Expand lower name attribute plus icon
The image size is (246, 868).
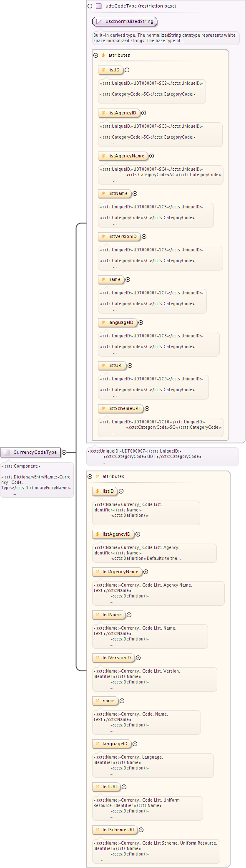pyautogui.click(x=122, y=701)
